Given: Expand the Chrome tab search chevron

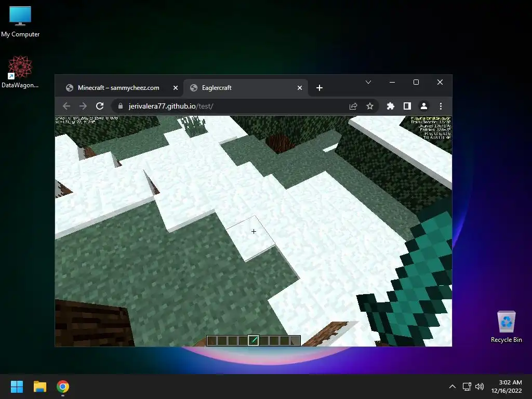Looking at the screenshot, I should coord(368,82).
